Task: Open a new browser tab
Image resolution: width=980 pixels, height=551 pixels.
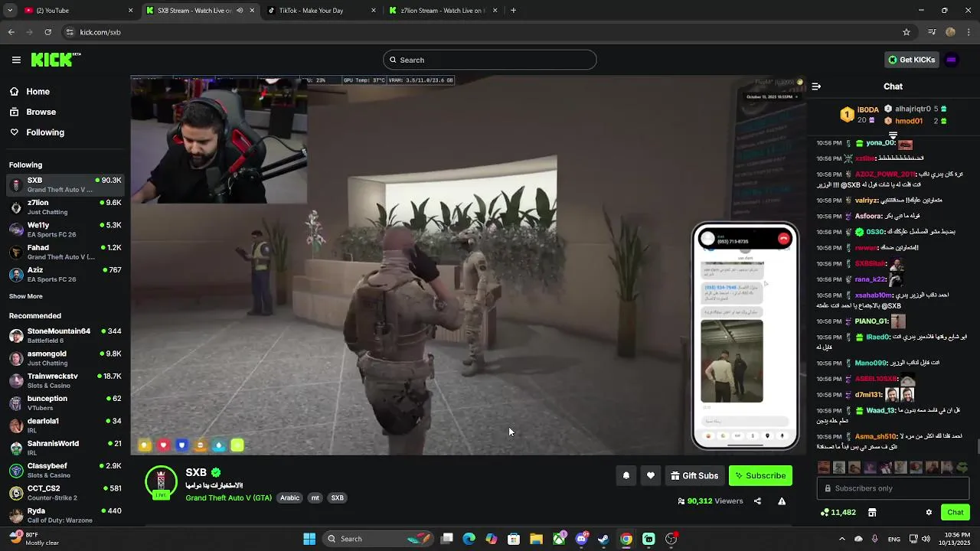Action: coord(513,11)
